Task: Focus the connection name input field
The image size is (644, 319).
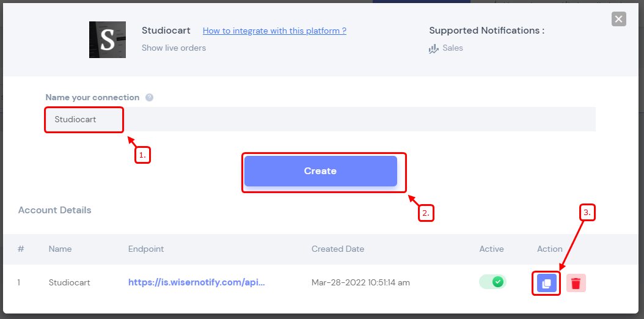Action: 320,119
